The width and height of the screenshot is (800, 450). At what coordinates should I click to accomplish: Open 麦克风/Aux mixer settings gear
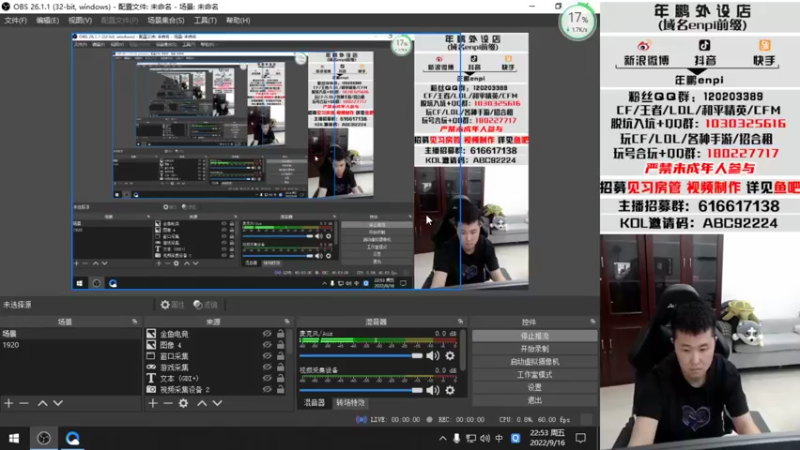pos(449,356)
